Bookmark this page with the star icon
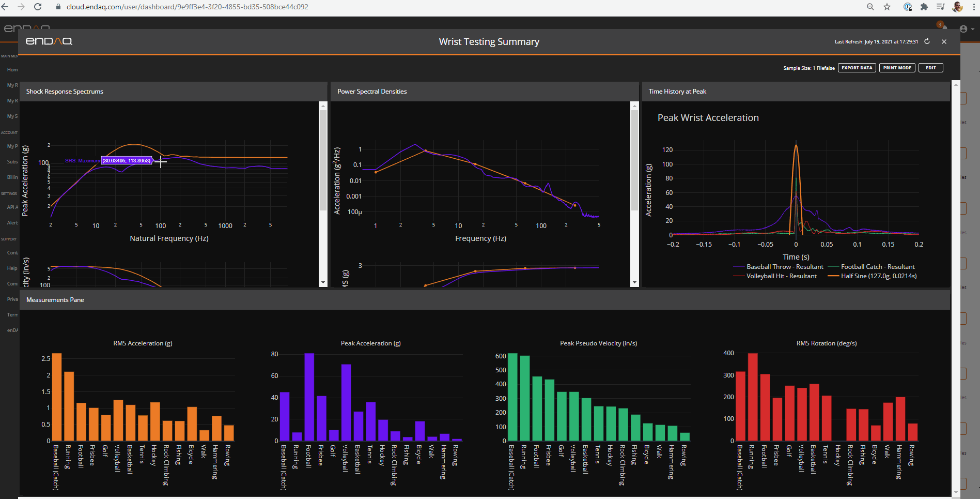Viewport: 980px width, 499px height. click(x=887, y=7)
